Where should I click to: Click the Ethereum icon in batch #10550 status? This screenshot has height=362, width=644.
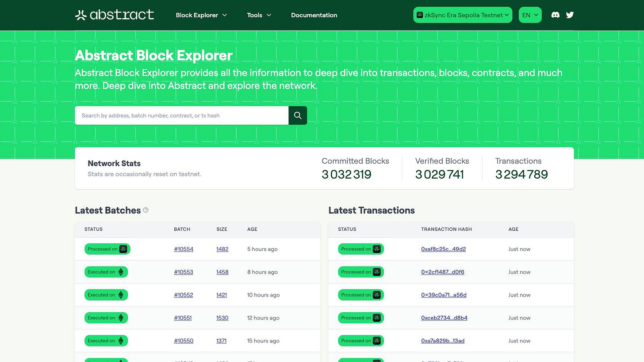[121, 341]
